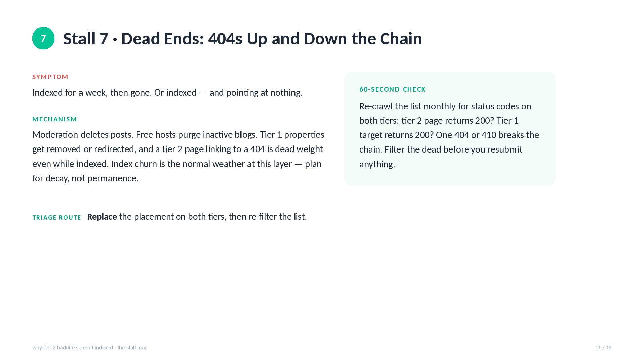The image size is (644, 362).
Task: Select the mint-green check card panel
Action: click(450, 129)
